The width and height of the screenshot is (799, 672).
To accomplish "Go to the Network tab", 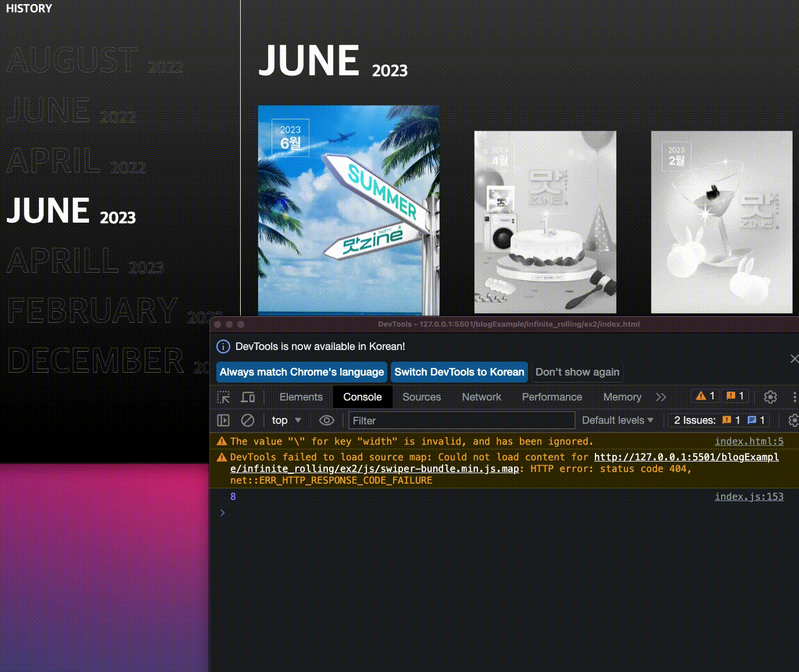I will (x=481, y=397).
